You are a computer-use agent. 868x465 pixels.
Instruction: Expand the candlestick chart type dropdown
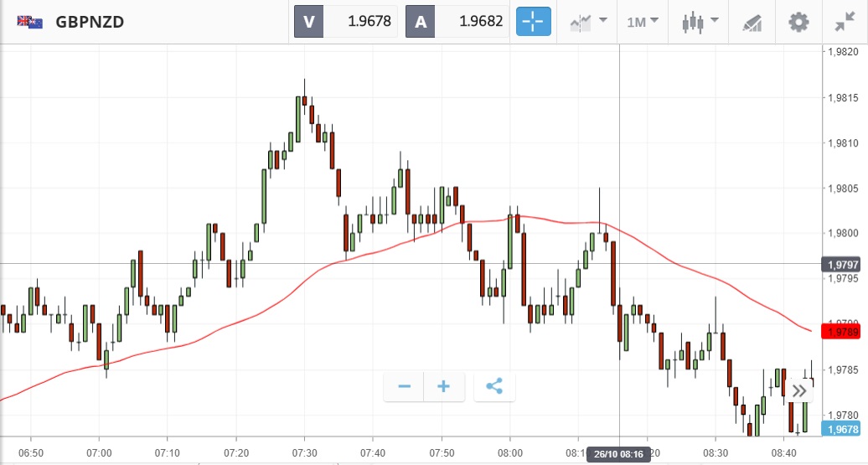700,22
